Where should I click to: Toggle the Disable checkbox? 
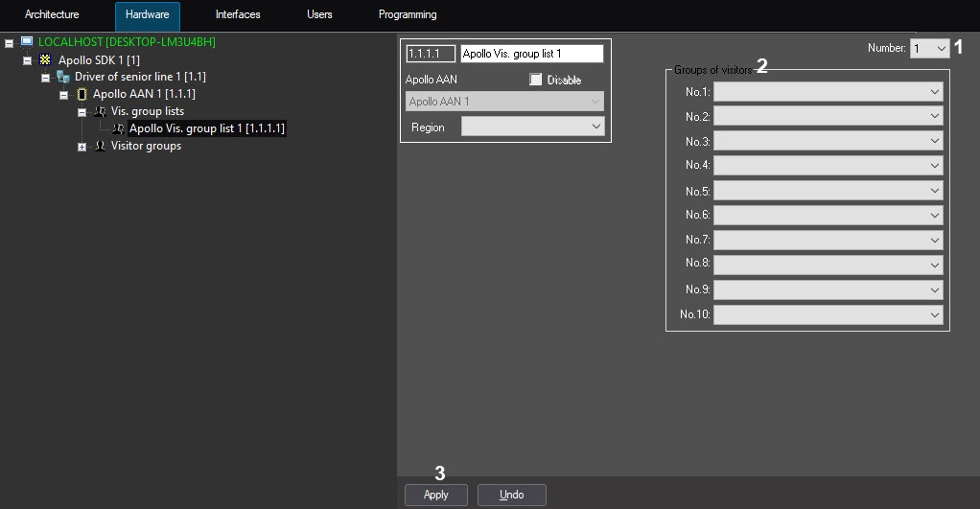point(536,80)
